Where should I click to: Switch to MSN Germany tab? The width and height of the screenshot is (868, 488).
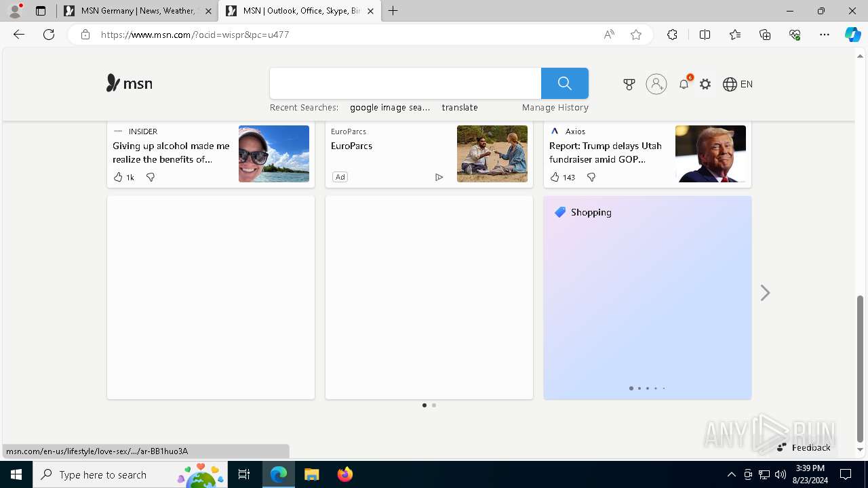(138, 11)
